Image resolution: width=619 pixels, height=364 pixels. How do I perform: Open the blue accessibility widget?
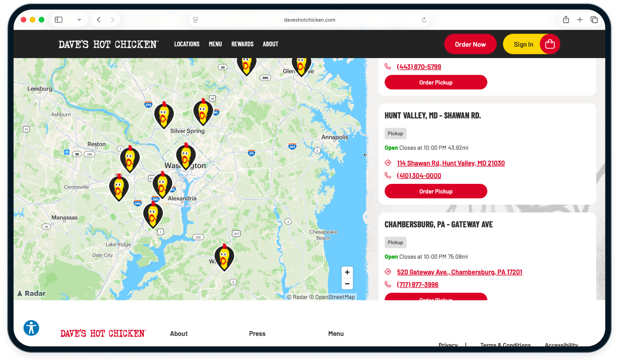(x=31, y=328)
